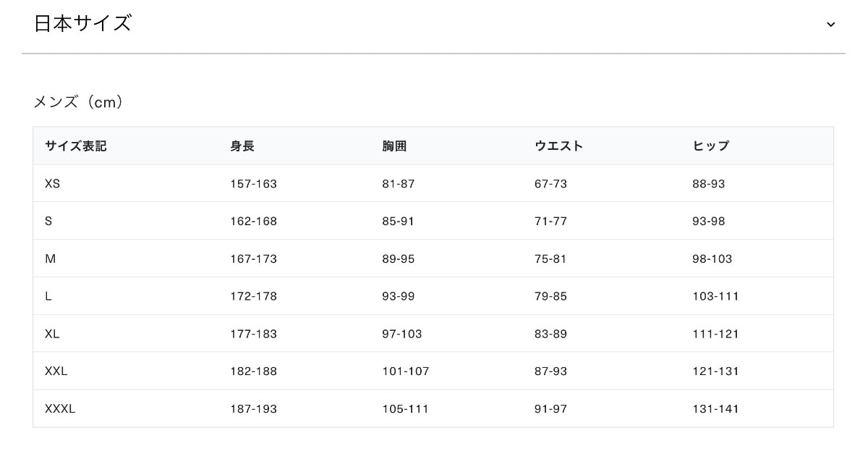Select the M size row label
The width and height of the screenshot is (868, 454).
click(x=50, y=259)
